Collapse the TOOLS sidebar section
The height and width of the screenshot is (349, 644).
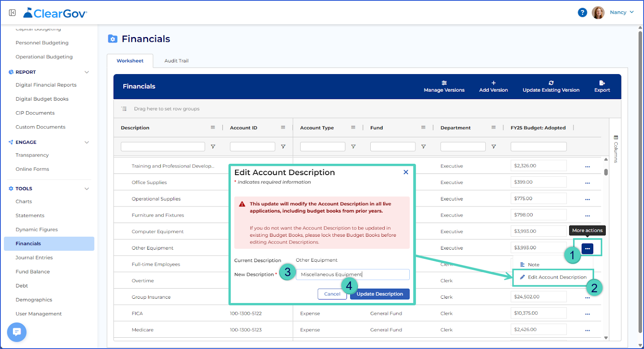87,188
